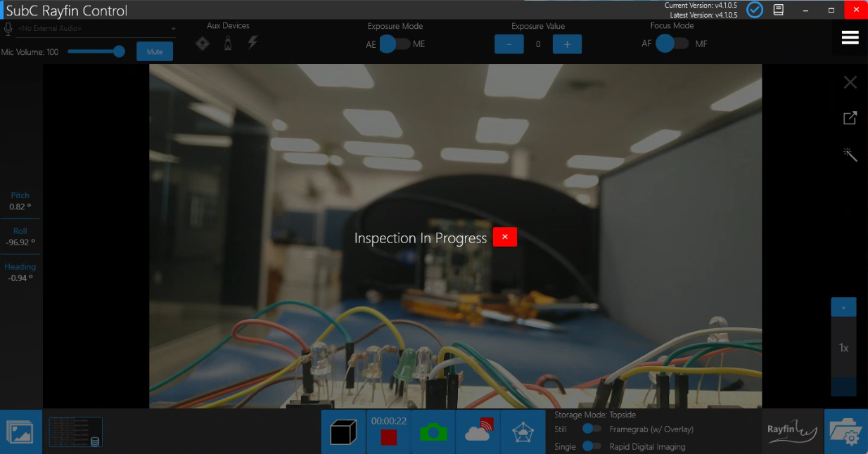Open the 3D cube inspection tool
The width and height of the screenshot is (868, 454).
click(343, 432)
